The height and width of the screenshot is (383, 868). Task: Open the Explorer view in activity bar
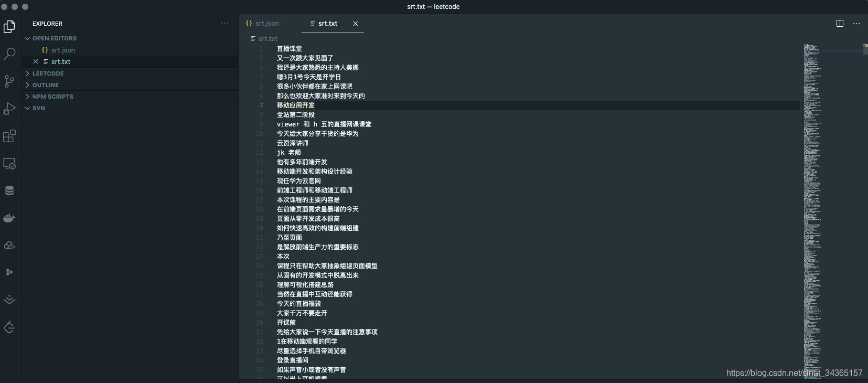[9, 26]
